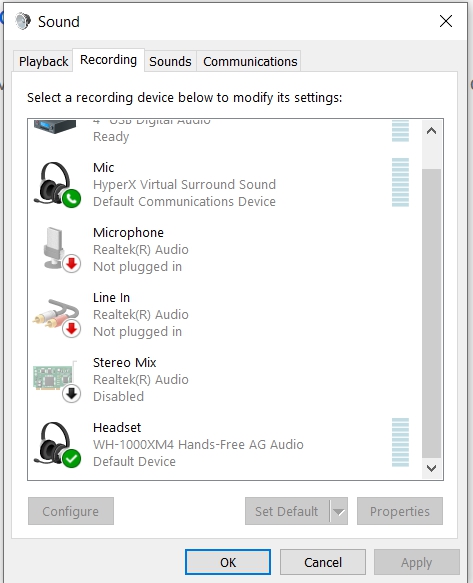Select the WH-1000XM4 Headset icon
473x583 pixels.
[57, 444]
